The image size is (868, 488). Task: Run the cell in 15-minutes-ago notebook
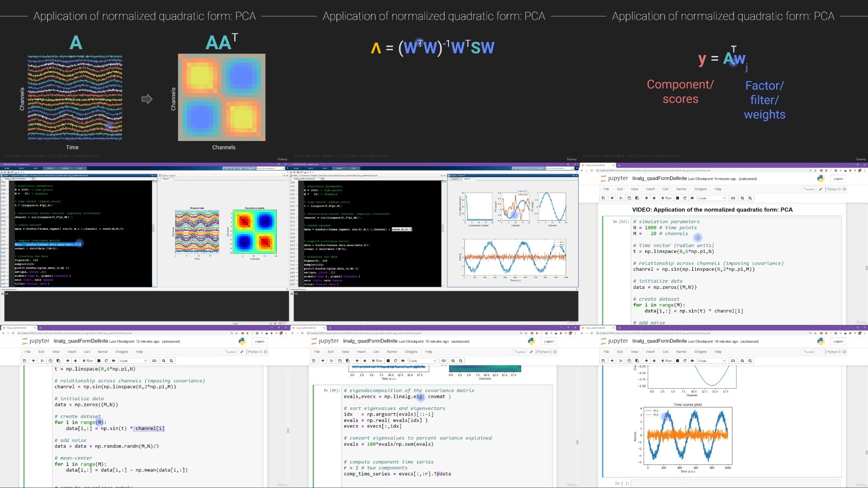378,361
